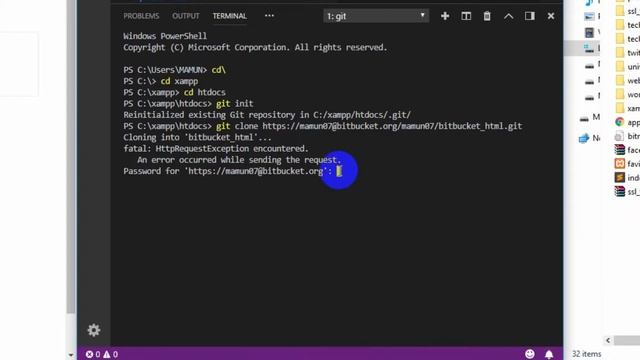Screen dimensions: 640x360
Task: Click the 'cd htdocs' command line
Action: click(x=174, y=92)
